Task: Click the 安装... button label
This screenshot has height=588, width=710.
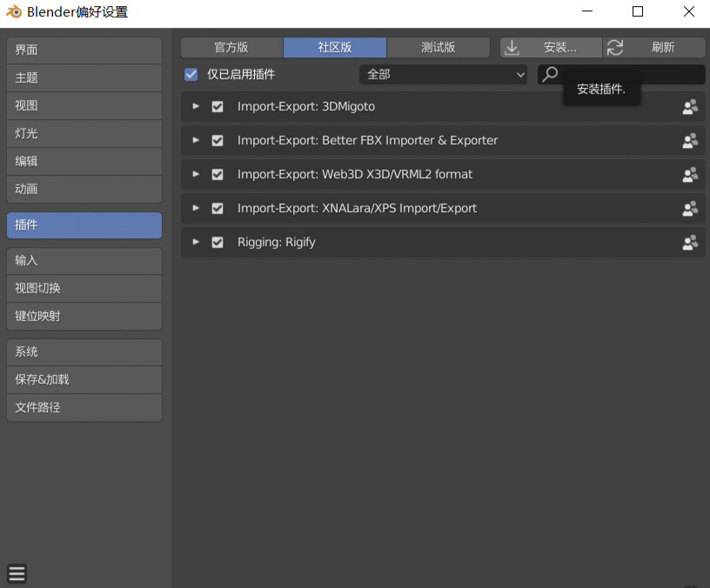Action: (560, 48)
